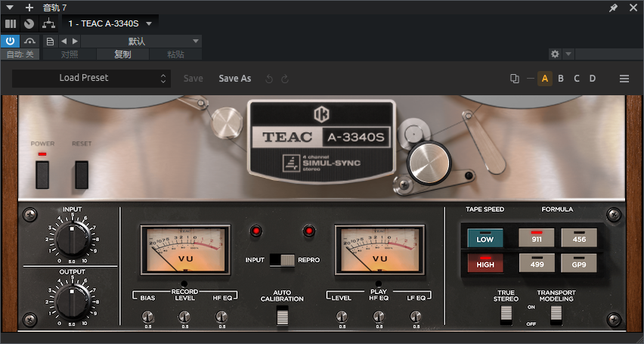Select preset slot A
644x344 pixels.
tap(545, 79)
